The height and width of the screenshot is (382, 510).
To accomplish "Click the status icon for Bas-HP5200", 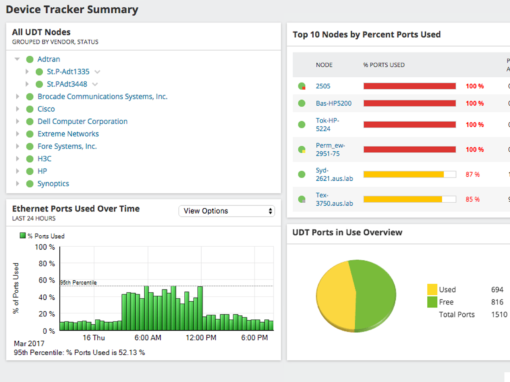I will click(302, 103).
